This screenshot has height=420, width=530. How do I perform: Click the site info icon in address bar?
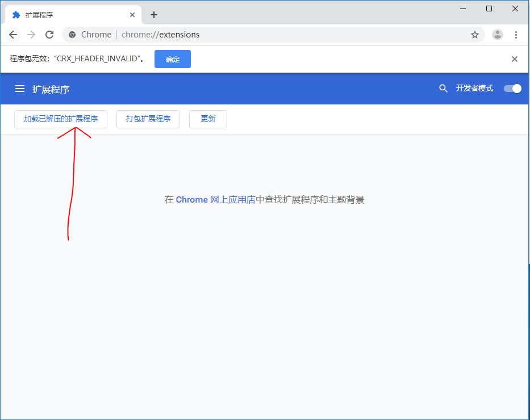click(72, 35)
